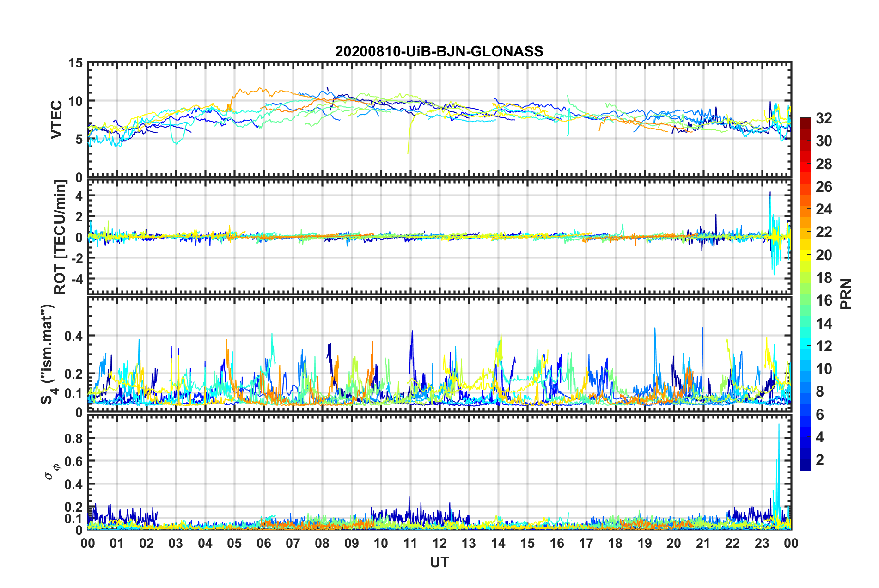
Task: Click colorbar tick label 4
Action: click(820, 437)
